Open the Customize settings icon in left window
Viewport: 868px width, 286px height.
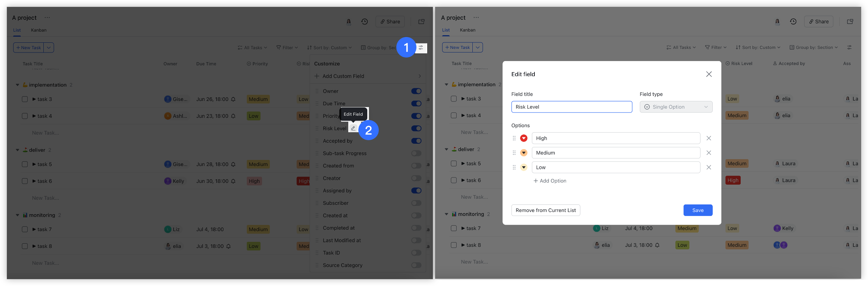421,47
